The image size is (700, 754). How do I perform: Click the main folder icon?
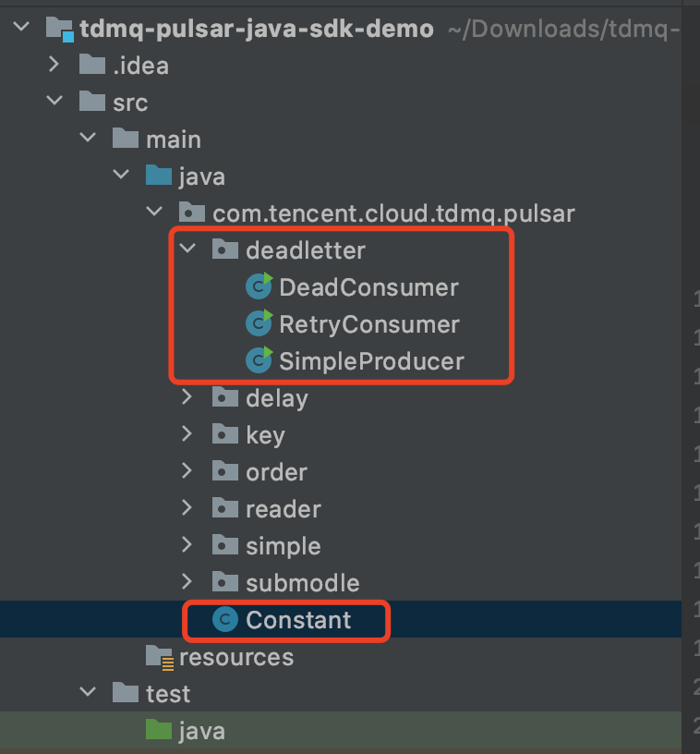(126, 139)
